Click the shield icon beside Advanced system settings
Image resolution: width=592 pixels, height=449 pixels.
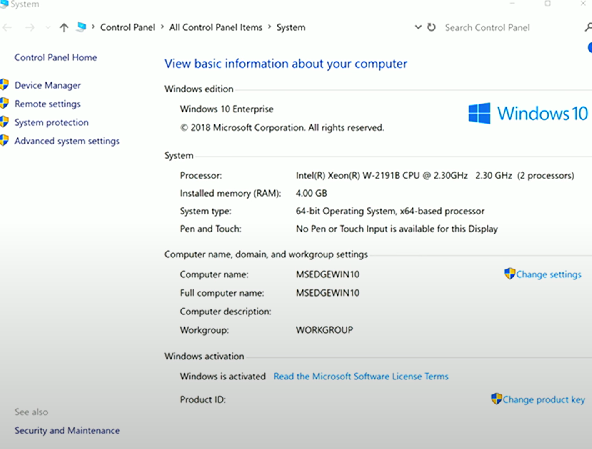click(x=4, y=140)
